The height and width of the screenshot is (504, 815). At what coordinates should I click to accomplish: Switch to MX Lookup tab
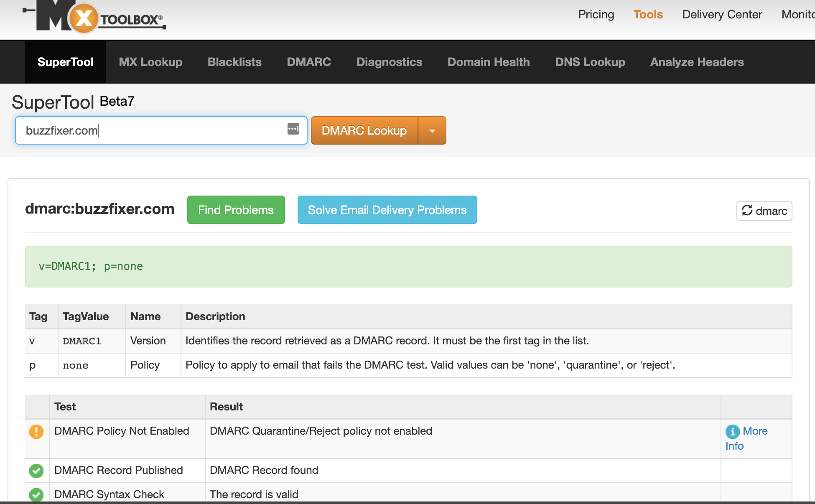pos(150,62)
